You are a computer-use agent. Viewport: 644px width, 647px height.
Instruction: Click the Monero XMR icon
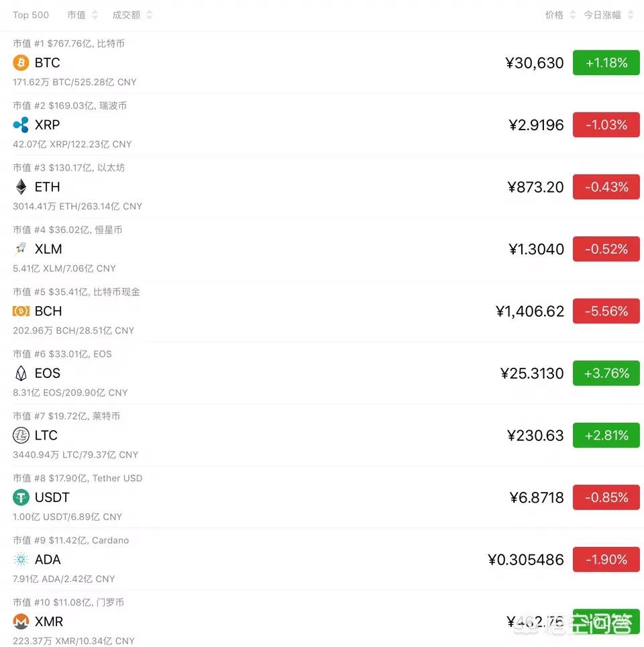(21, 621)
